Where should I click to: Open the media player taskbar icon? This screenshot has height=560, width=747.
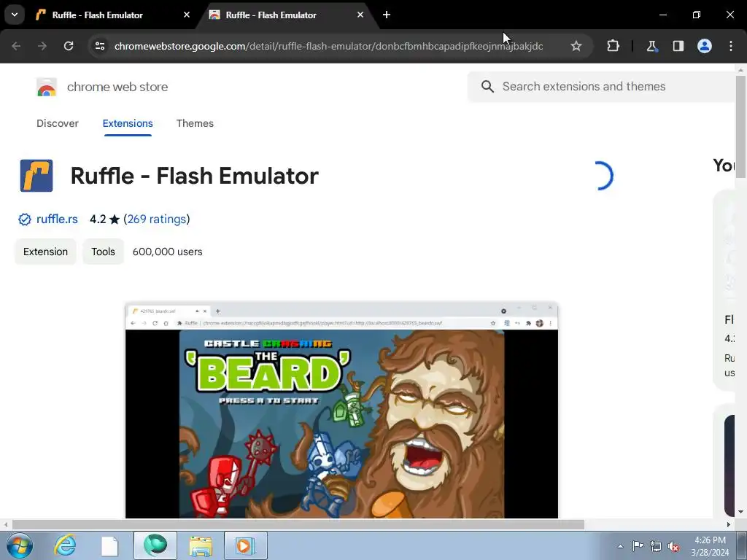(246, 545)
